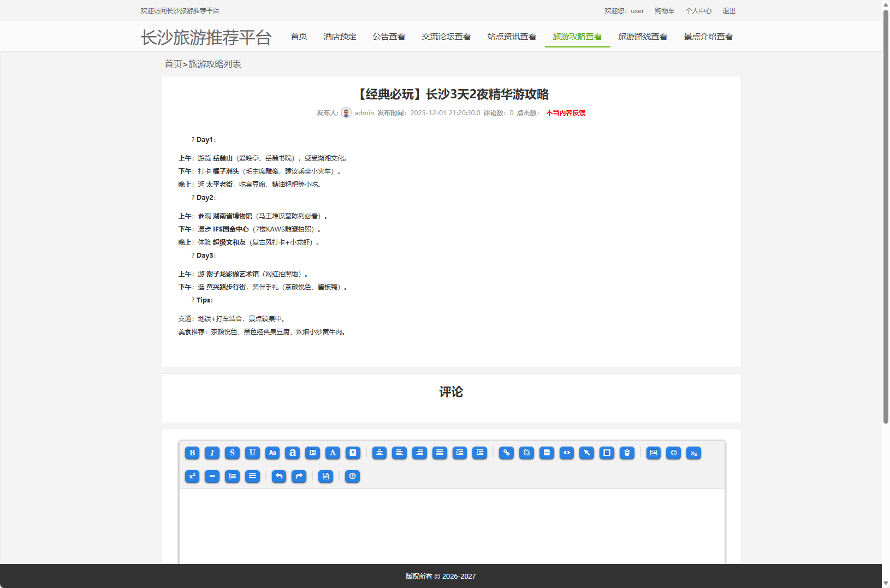Open the editor help dialog

[353, 477]
